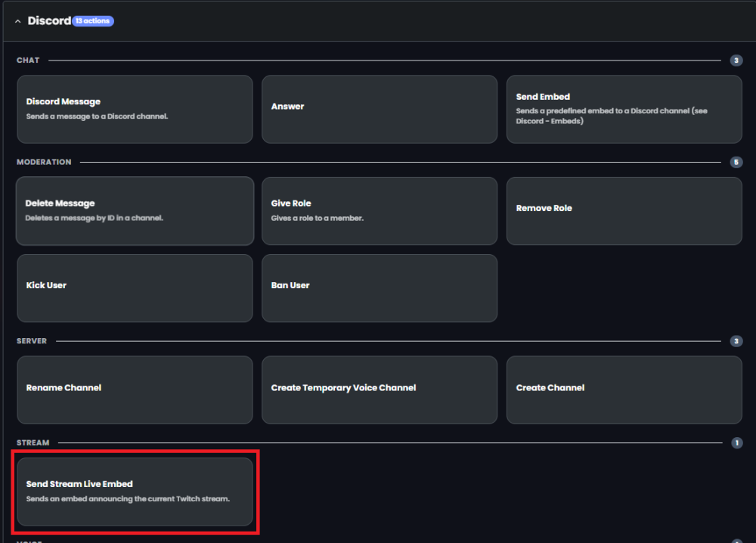This screenshot has height=543, width=756.
Task: Click the STREAM count badge showing 1
Action: coord(736,442)
